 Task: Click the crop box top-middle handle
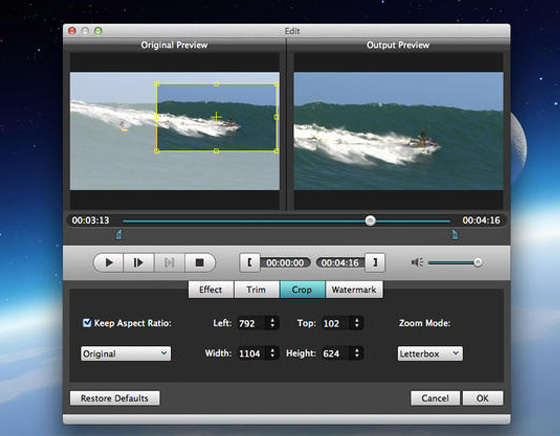216,84
